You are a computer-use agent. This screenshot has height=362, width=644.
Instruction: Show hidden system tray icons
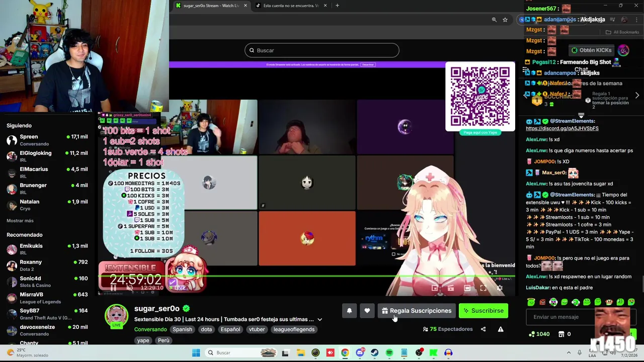tap(569, 352)
